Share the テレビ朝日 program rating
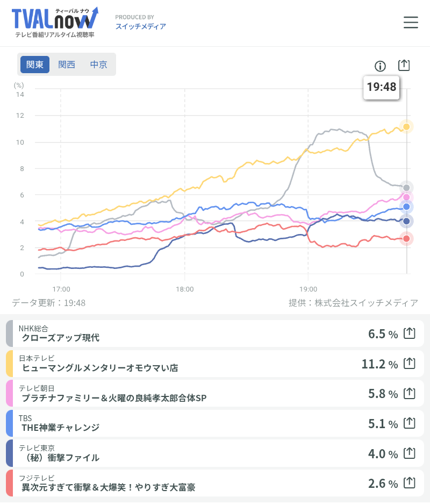The image size is (430, 504). pos(410,393)
